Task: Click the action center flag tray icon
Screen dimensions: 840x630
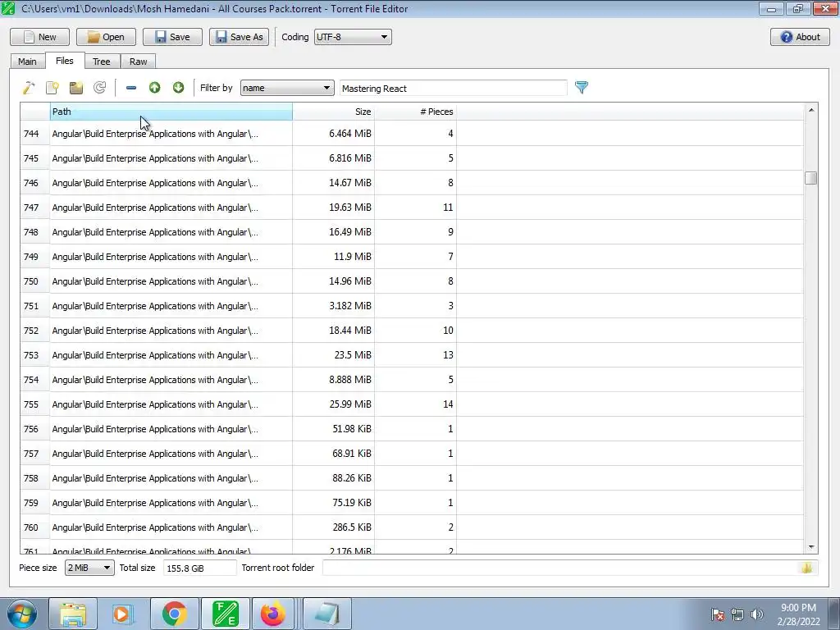Action: click(718, 614)
